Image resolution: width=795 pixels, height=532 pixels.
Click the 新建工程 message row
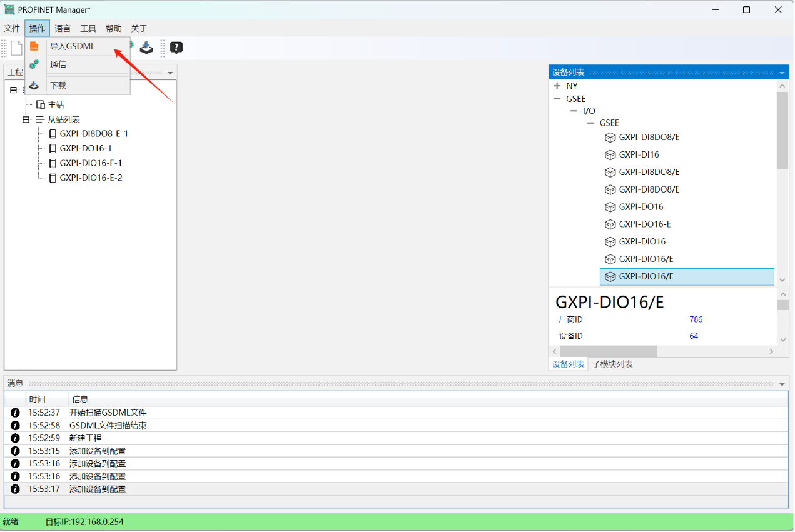pos(396,438)
